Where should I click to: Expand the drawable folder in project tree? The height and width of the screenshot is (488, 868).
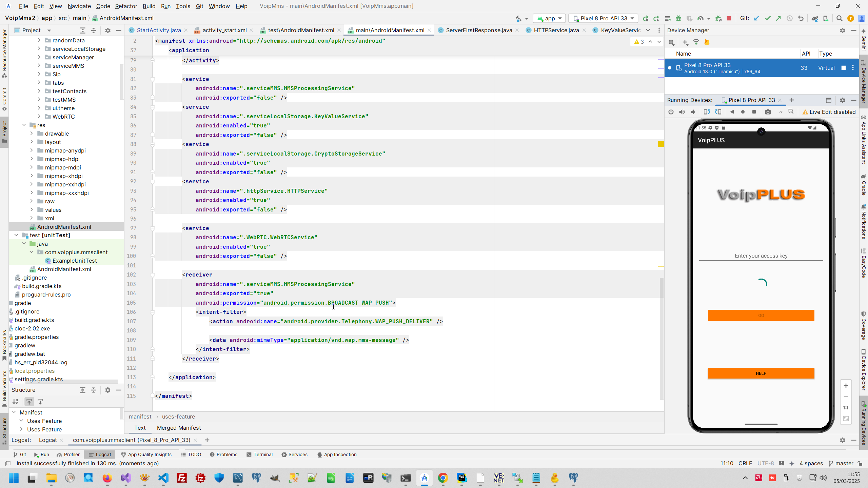tap(32, 134)
